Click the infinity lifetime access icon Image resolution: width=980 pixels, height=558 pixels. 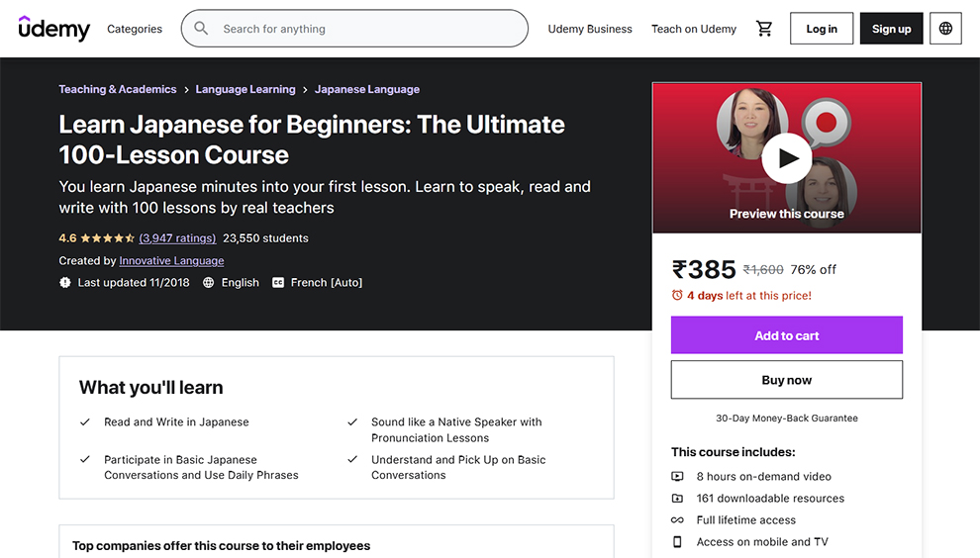click(677, 519)
